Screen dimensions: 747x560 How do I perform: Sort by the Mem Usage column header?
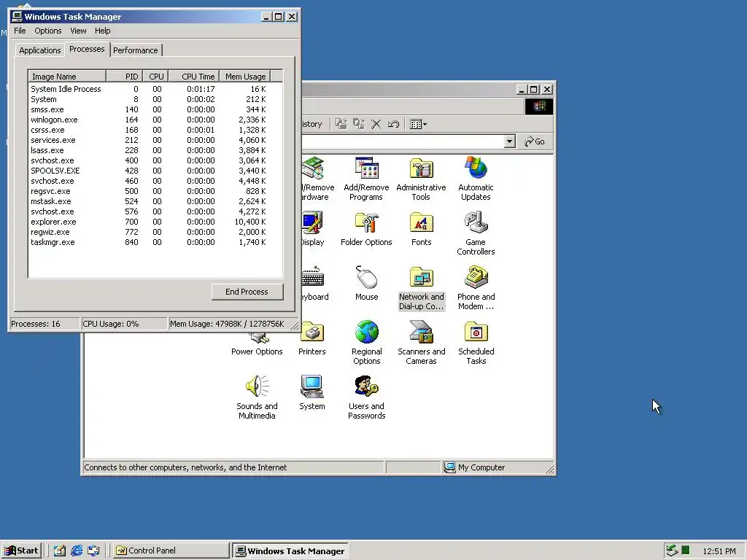[x=245, y=76]
